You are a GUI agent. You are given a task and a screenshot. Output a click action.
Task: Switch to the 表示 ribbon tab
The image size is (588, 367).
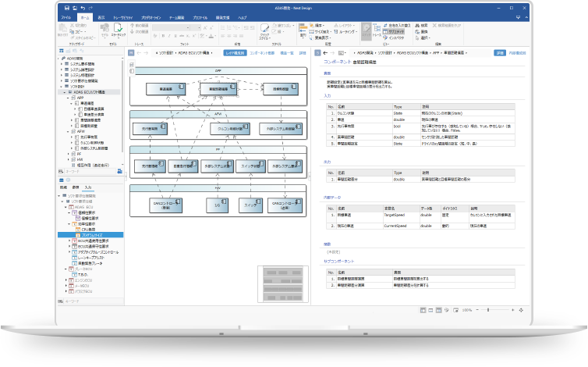pos(101,17)
